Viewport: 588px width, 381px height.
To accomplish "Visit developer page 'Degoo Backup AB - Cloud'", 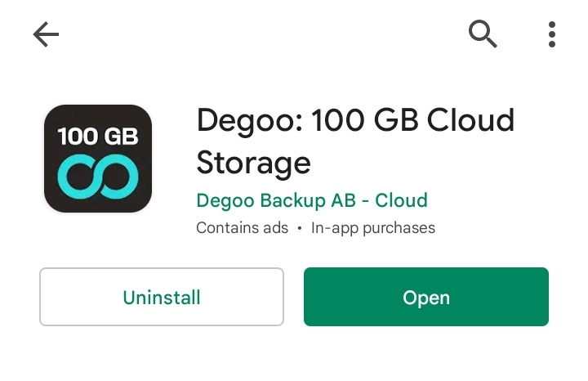I will point(312,200).
